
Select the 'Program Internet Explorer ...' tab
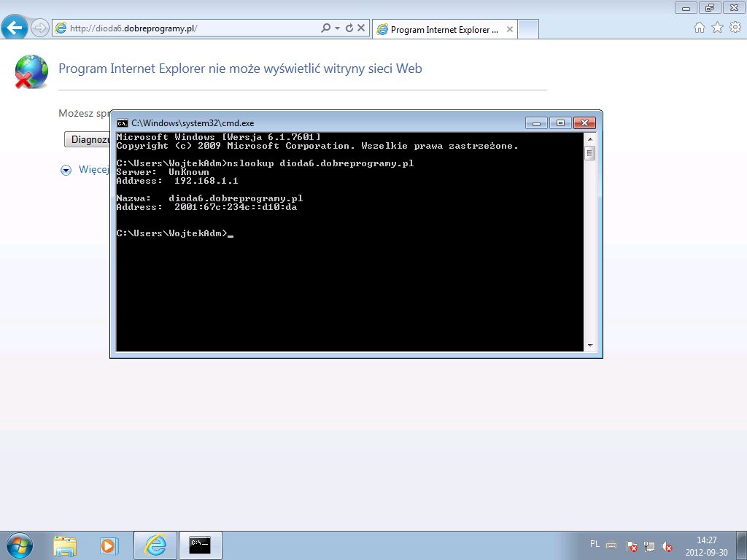coord(444,29)
